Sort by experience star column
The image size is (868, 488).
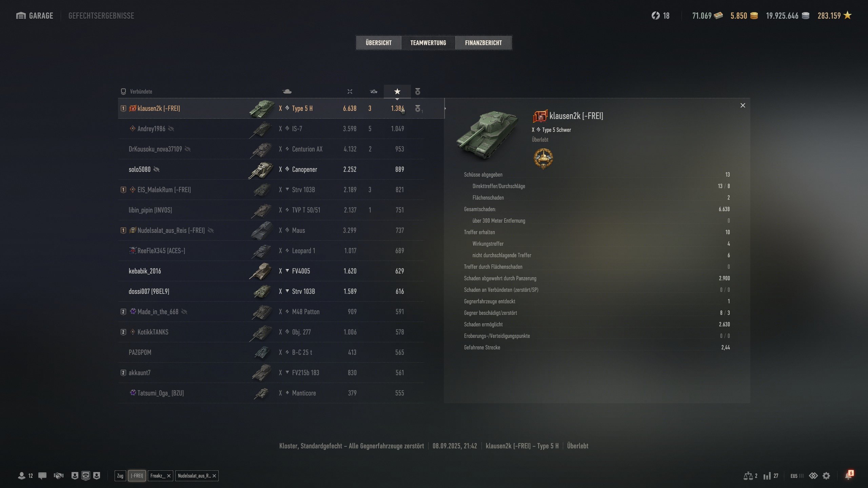(x=397, y=91)
